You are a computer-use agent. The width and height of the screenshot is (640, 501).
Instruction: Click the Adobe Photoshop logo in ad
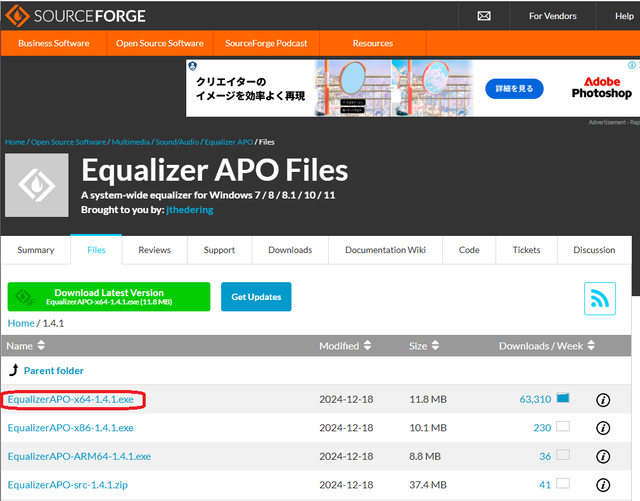(602, 87)
